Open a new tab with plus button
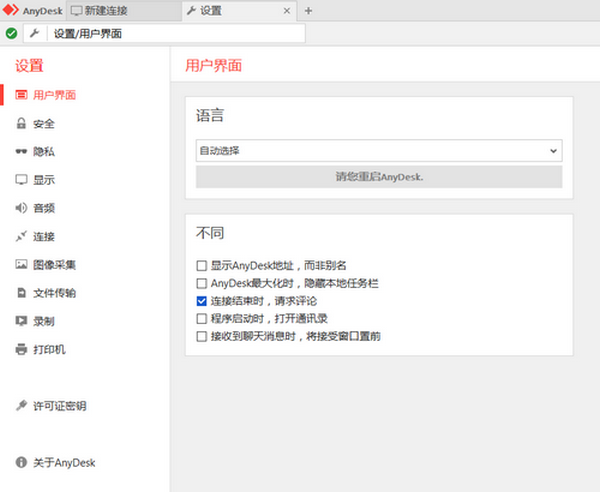600x492 pixels. point(308,10)
